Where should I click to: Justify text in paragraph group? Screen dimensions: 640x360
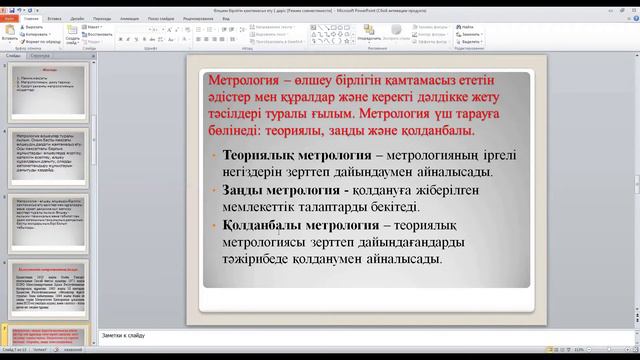(x=222, y=40)
